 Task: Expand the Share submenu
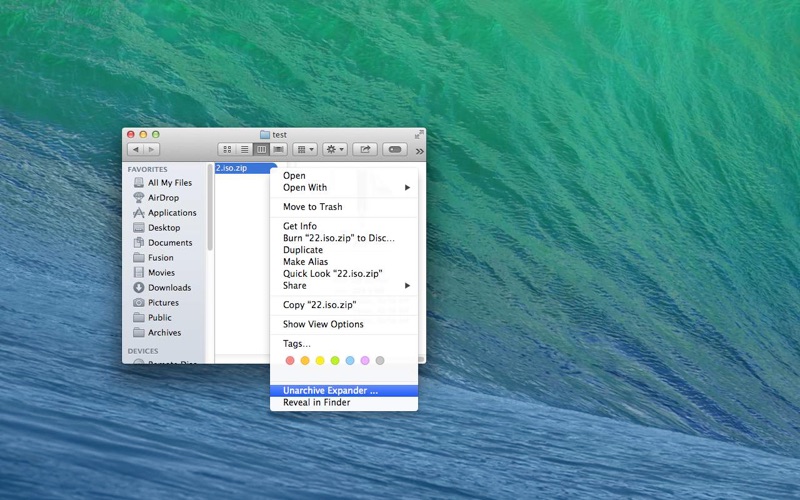click(x=344, y=286)
